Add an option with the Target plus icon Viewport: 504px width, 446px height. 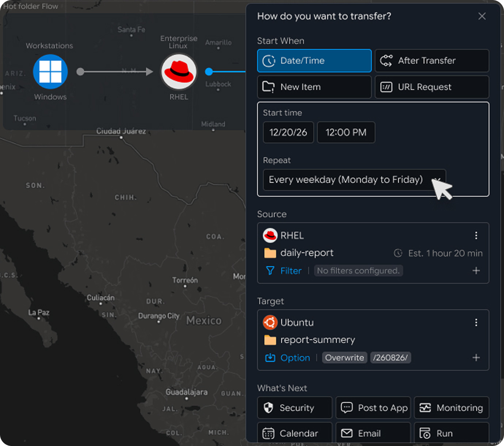point(476,358)
